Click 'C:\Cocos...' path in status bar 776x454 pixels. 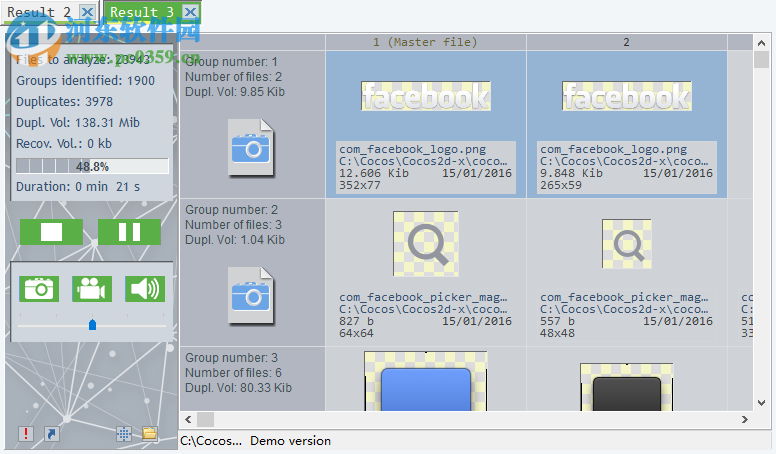tap(211, 441)
